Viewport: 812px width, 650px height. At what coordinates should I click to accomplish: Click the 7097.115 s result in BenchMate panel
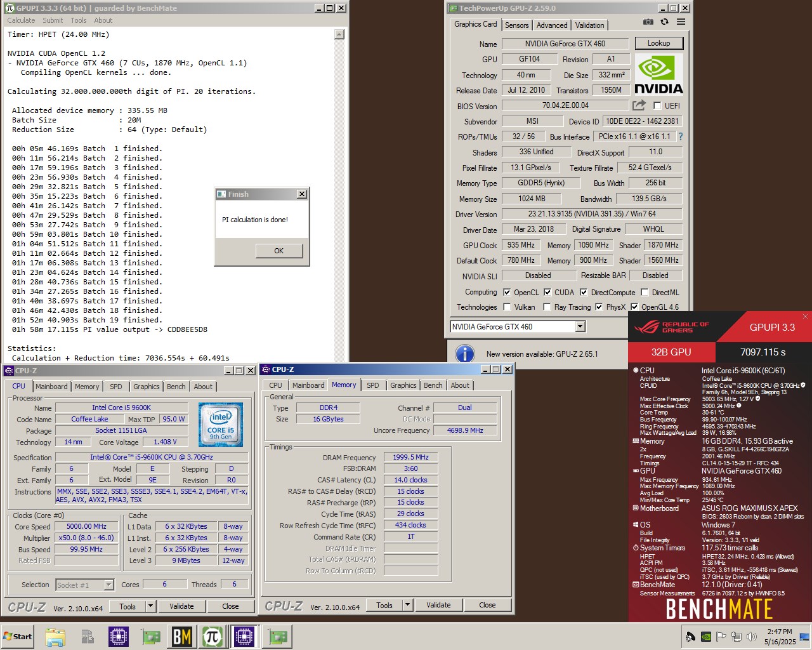pos(763,352)
